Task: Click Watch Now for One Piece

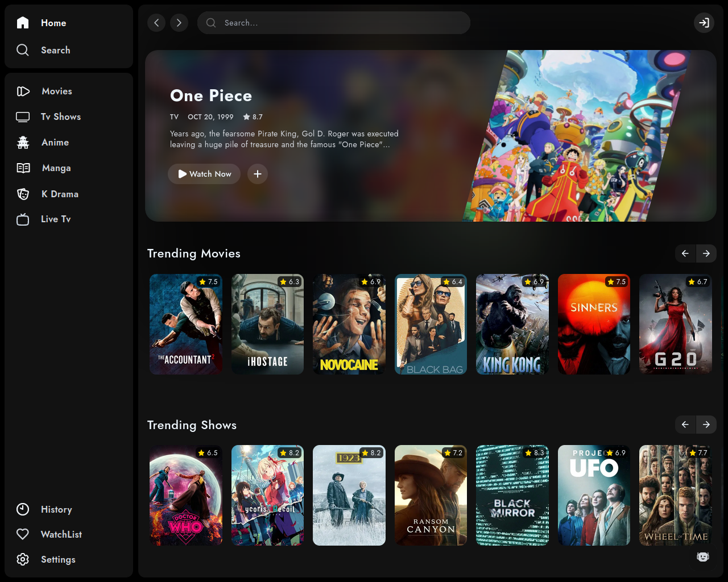Action: (x=204, y=174)
